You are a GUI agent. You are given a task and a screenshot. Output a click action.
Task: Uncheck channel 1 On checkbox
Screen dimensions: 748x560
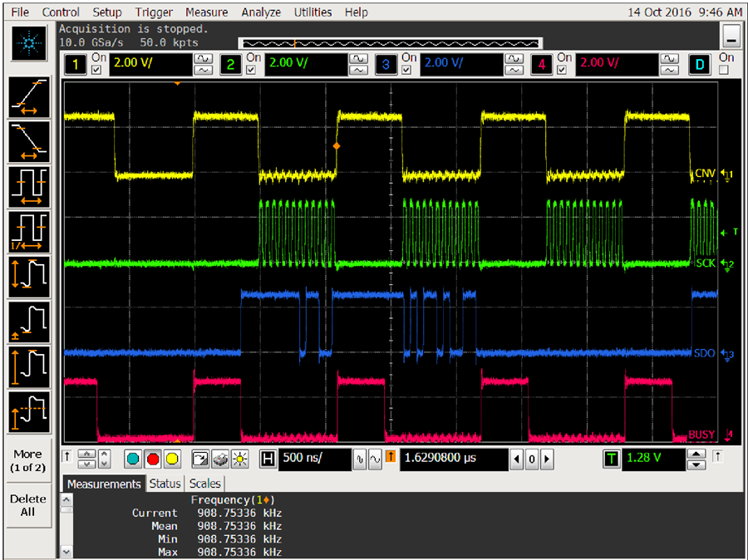(97, 70)
